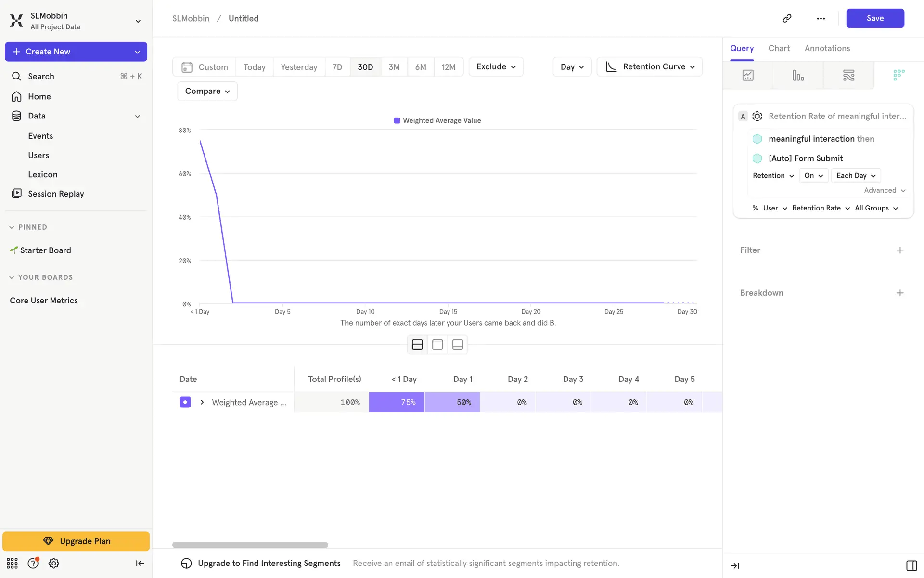This screenshot has width=924, height=578.
Task: Select the Flows report type icon
Action: (848, 75)
